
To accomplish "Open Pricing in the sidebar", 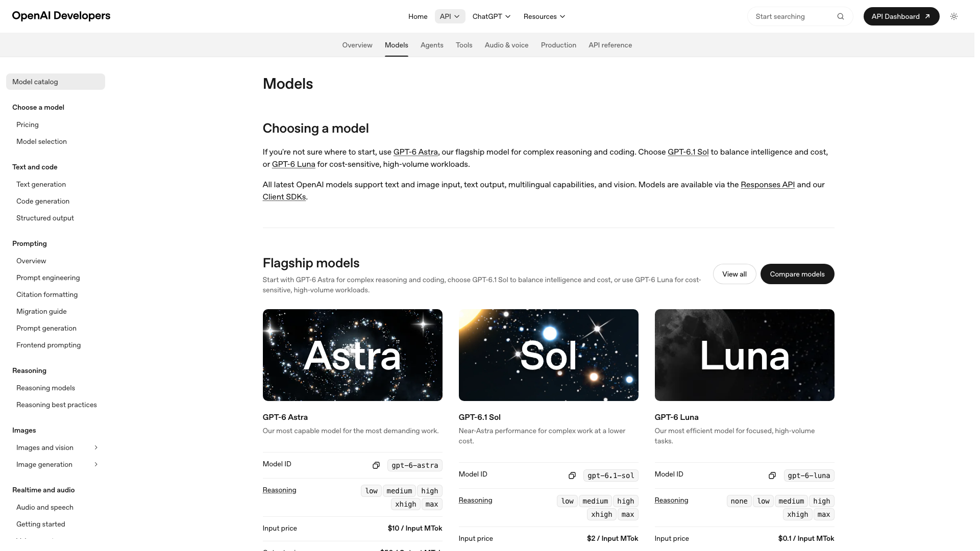I will pyautogui.click(x=28, y=124).
